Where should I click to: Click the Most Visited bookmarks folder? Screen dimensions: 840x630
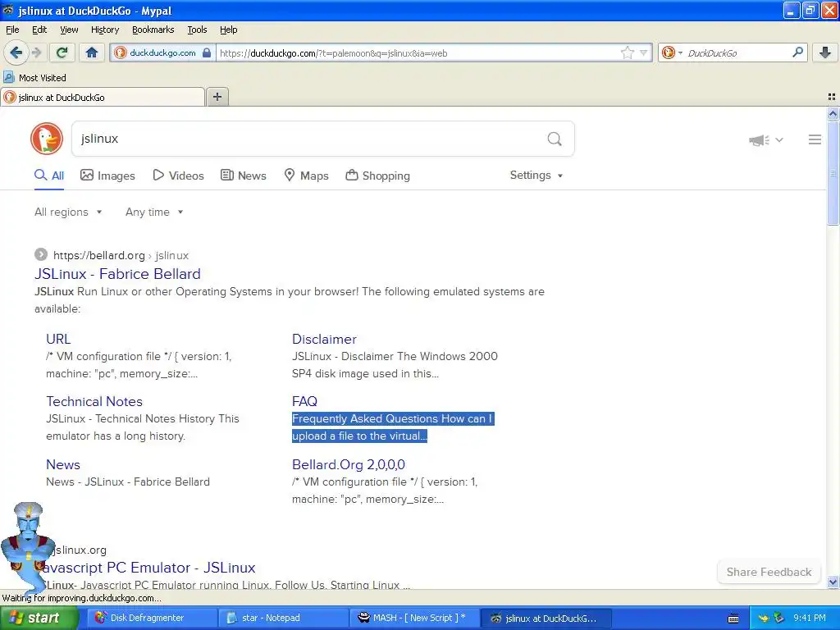35,78
